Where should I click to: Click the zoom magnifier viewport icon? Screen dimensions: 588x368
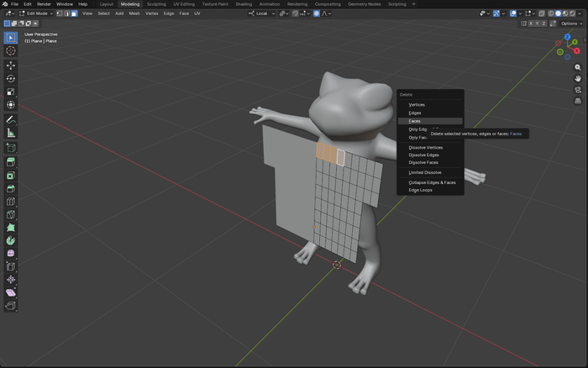coord(578,67)
